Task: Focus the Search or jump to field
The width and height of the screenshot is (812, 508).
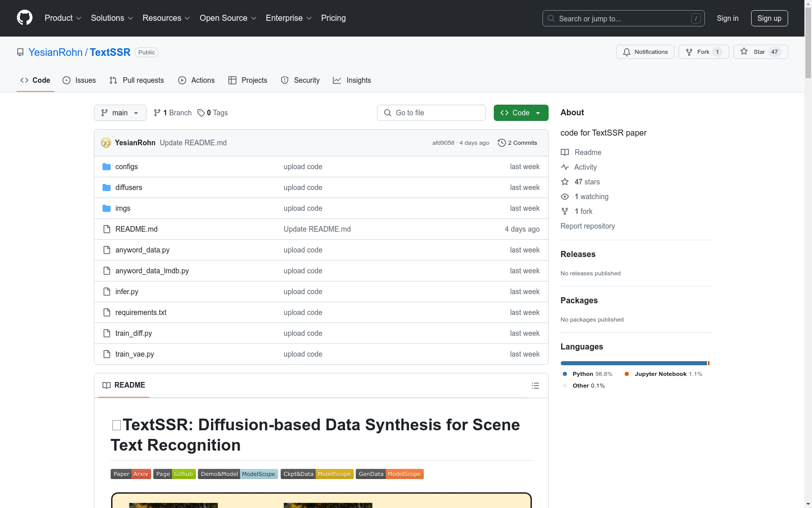Action: (x=624, y=18)
